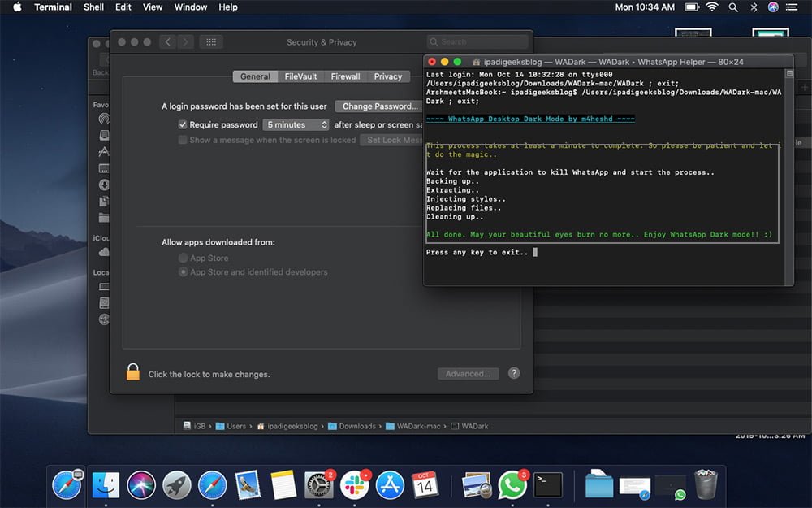Viewport: 812px width, 508px height.
Task: Click Siri icon in the menu bar
Action: 773,7
